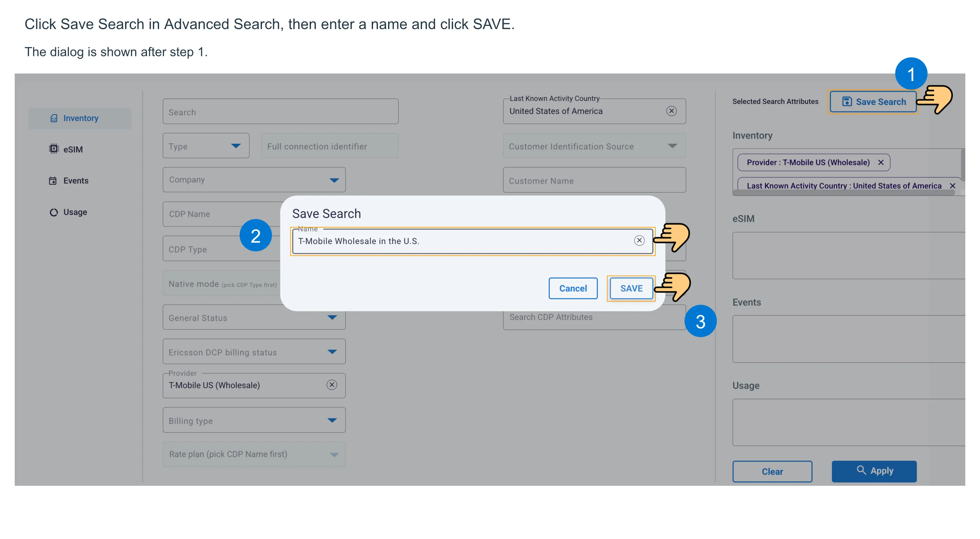Open the Type dropdown
980x539 pixels.
[206, 146]
